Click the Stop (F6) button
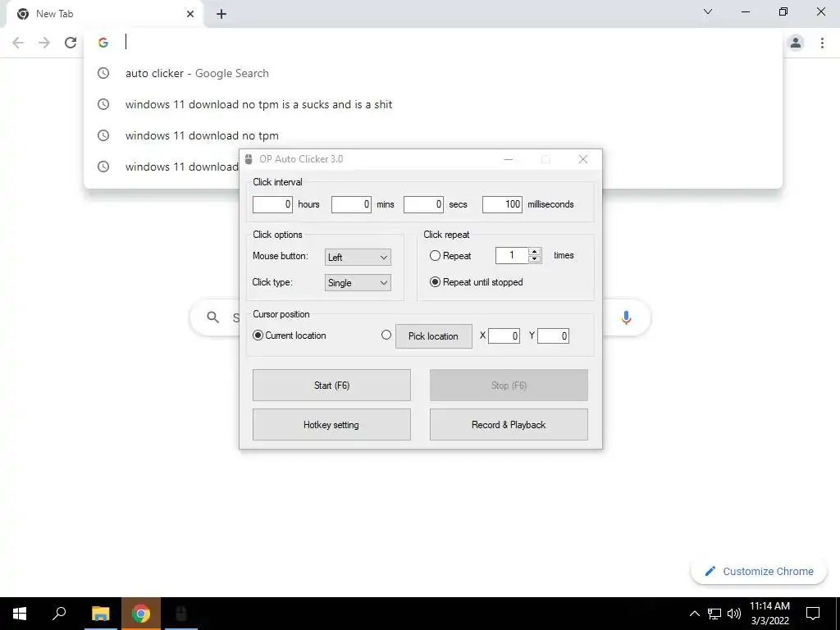Viewport: 840px width, 630px height. 509,386
